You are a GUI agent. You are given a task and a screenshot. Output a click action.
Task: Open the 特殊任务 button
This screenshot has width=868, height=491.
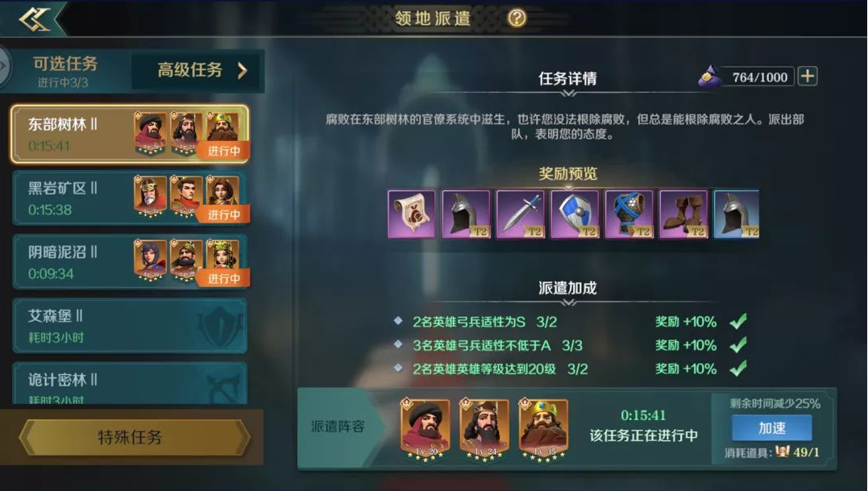coord(131,437)
